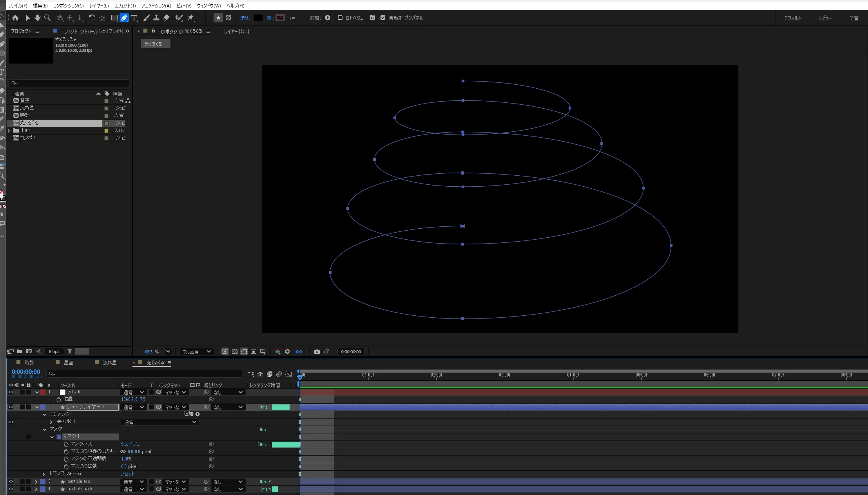Open the fill color swatch
Image resolution: width=868 pixels, height=495 pixels.
pos(258,18)
